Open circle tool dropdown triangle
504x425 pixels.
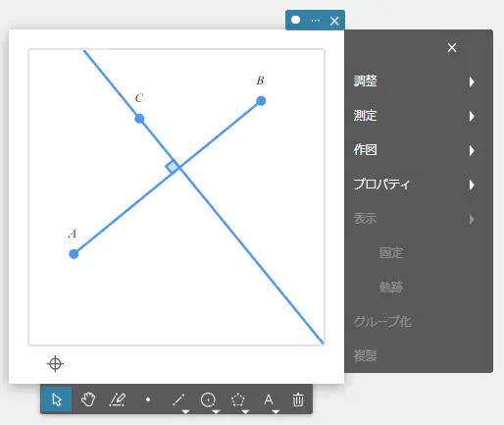pos(216,411)
